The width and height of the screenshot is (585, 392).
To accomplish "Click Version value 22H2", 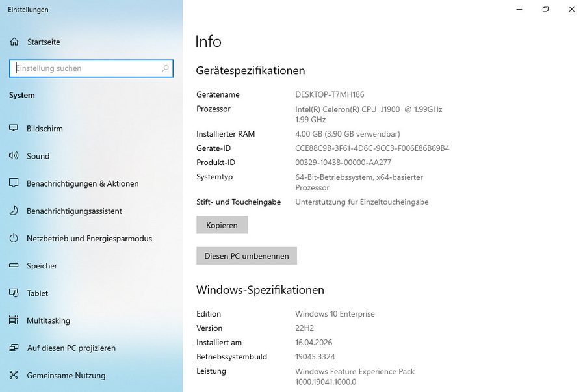I will [x=304, y=328].
